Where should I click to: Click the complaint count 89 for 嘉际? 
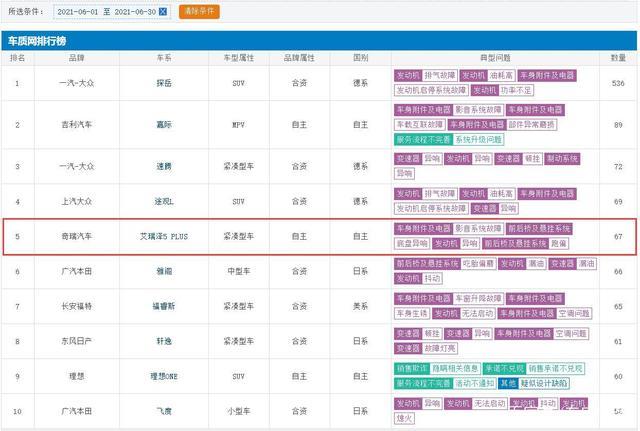(618, 125)
